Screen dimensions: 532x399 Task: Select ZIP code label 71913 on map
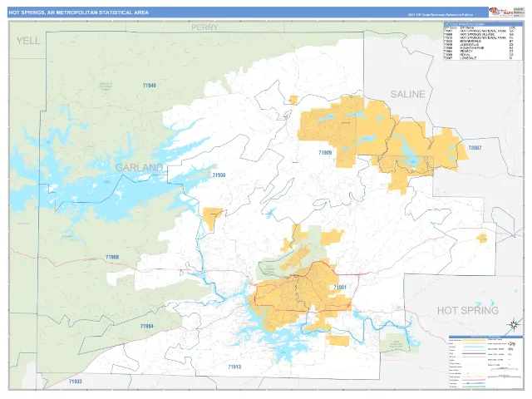[234, 367]
